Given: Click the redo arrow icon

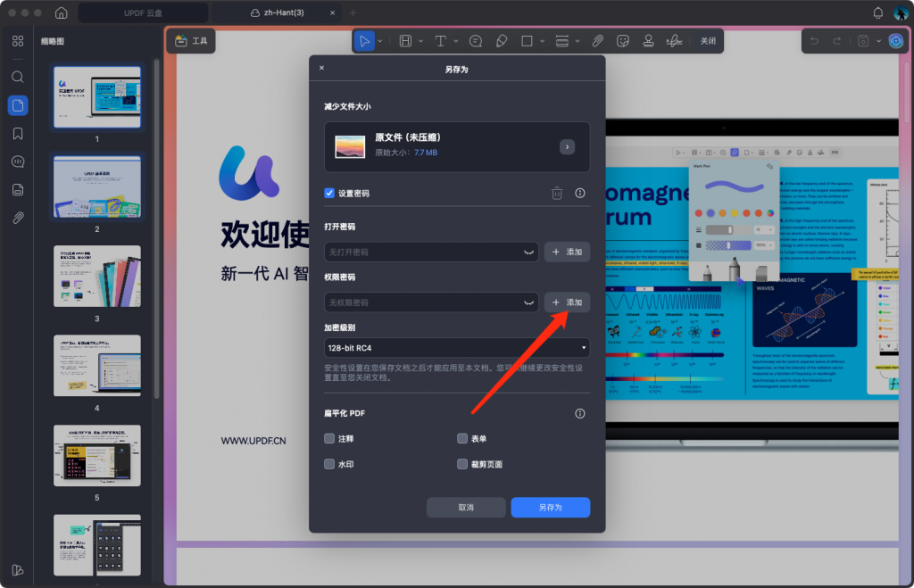Looking at the screenshot, I should coord(837,41).
